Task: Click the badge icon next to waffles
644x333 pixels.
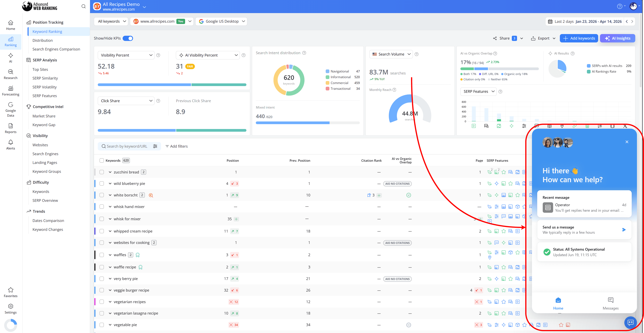Action: tap(138, 255)
